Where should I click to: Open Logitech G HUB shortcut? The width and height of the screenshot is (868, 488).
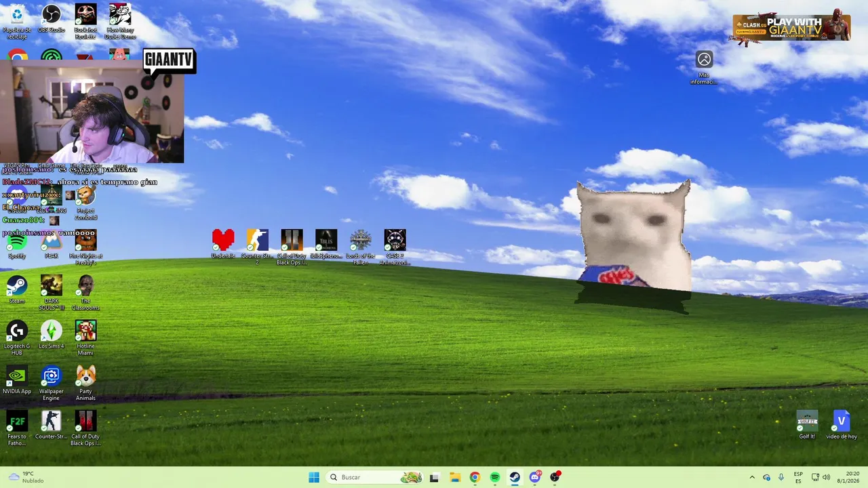pos(17,338)
